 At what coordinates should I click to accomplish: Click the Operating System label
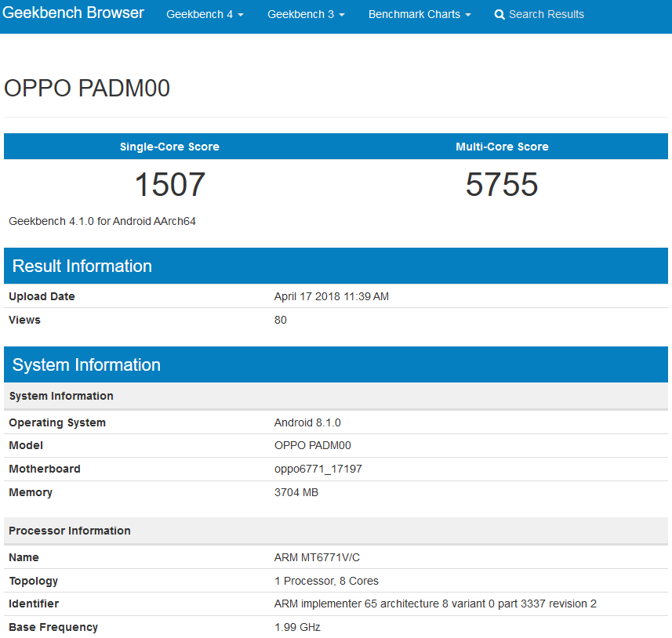click(57, 423)
